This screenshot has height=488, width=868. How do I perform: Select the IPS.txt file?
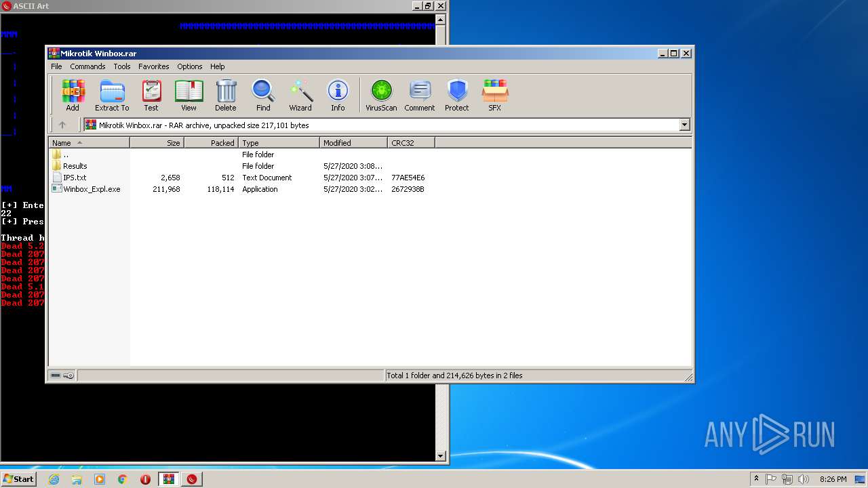click(x=68, y=178)
